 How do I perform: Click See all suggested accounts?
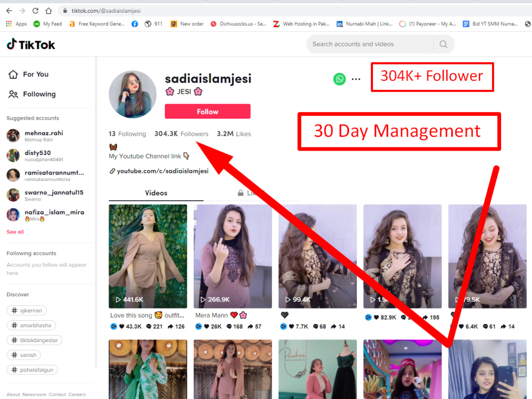click(15, 232)
